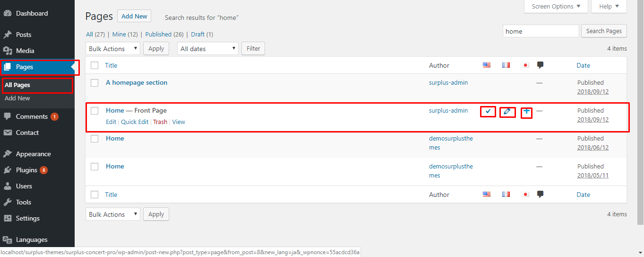Click the Trash link under Home — Front Page
The width and height of the screenshot is (644, 257).
(x=160, y=122)
